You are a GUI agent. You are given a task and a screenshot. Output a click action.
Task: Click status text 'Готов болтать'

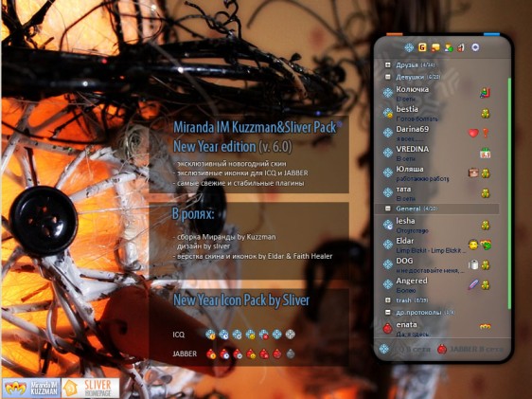(x=417, y=118)
